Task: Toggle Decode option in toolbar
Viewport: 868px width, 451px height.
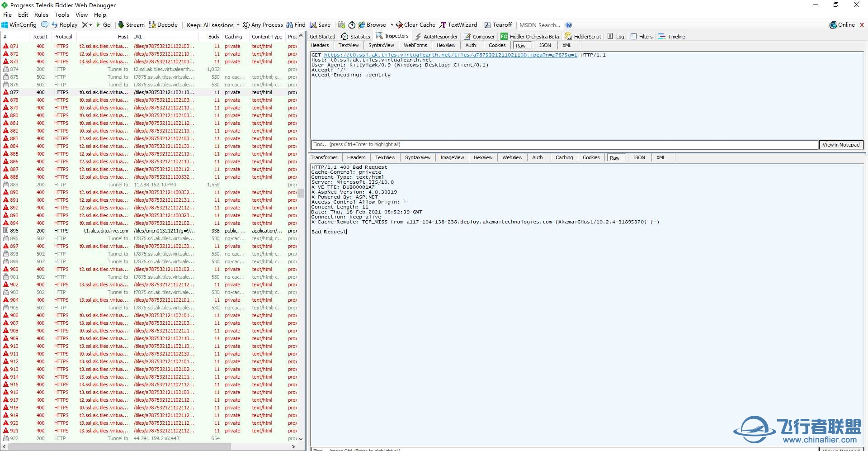Action: click(x=163, y=25)
